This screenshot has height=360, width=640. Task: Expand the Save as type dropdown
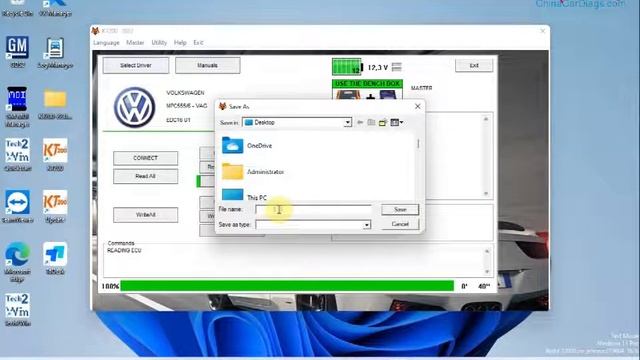pos(367,224)
